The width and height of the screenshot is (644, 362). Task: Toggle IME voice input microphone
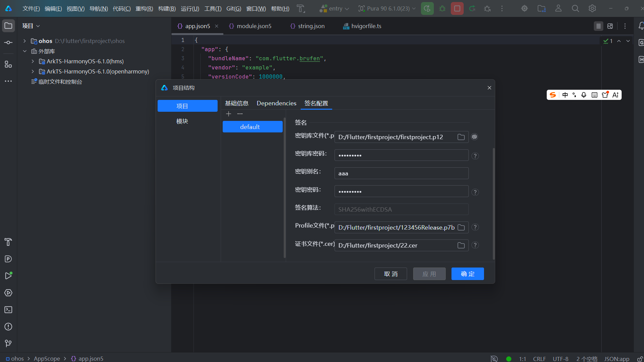584,95
